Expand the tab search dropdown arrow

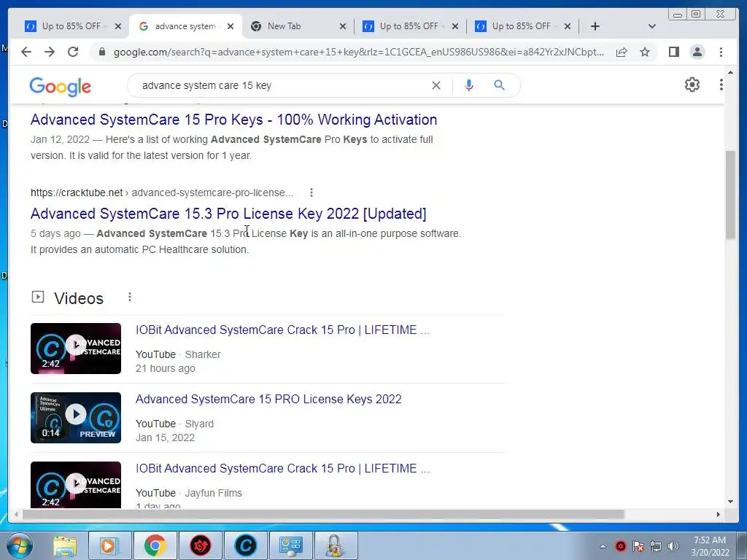tap(652, 26)
